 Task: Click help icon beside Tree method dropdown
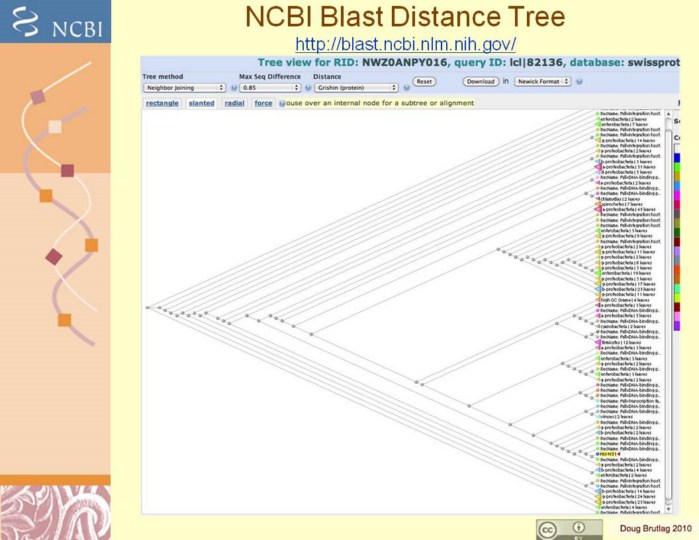(x=232, y=87)
